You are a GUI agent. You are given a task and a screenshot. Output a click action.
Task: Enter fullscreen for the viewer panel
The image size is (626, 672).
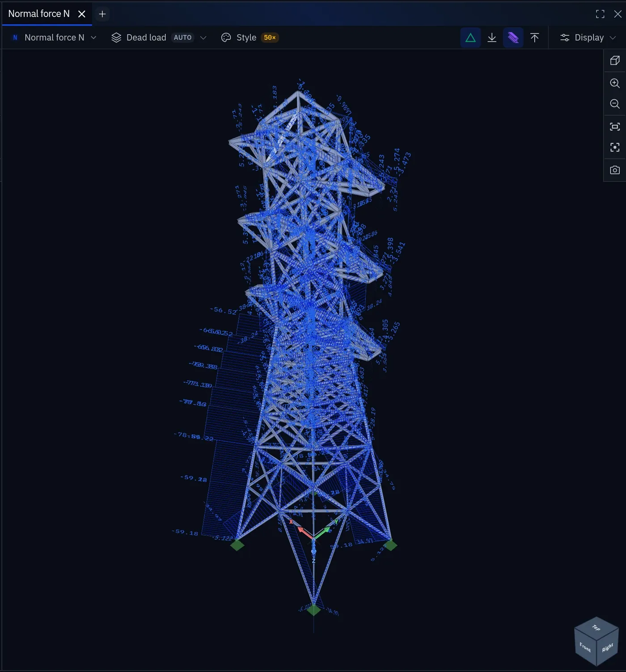pyautogui.click(x=600, y=14)
